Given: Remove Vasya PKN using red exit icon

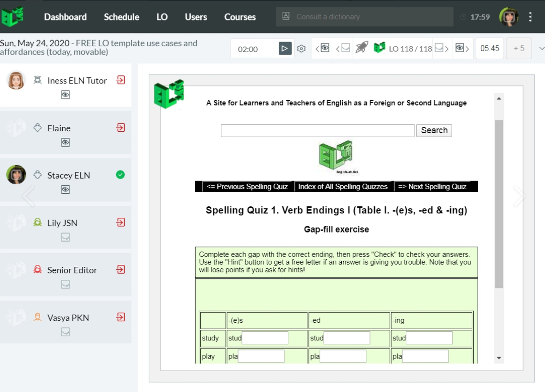Looking at the screenshot, I should pos(120,317).
